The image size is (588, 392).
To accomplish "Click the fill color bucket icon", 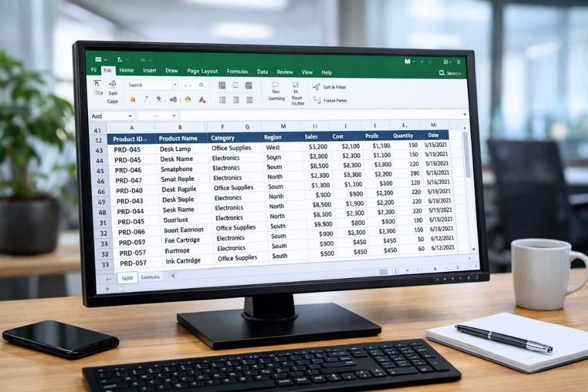I will point(188,100).
